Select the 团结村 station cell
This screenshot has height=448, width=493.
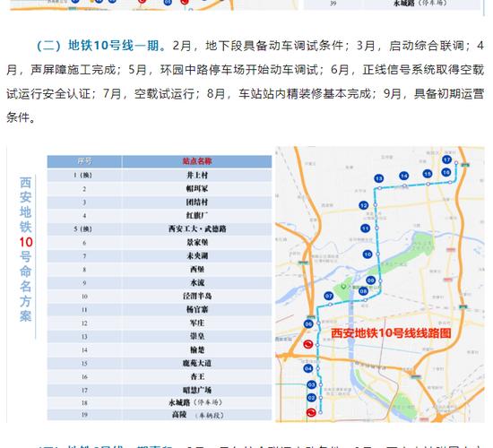point(197,202)
